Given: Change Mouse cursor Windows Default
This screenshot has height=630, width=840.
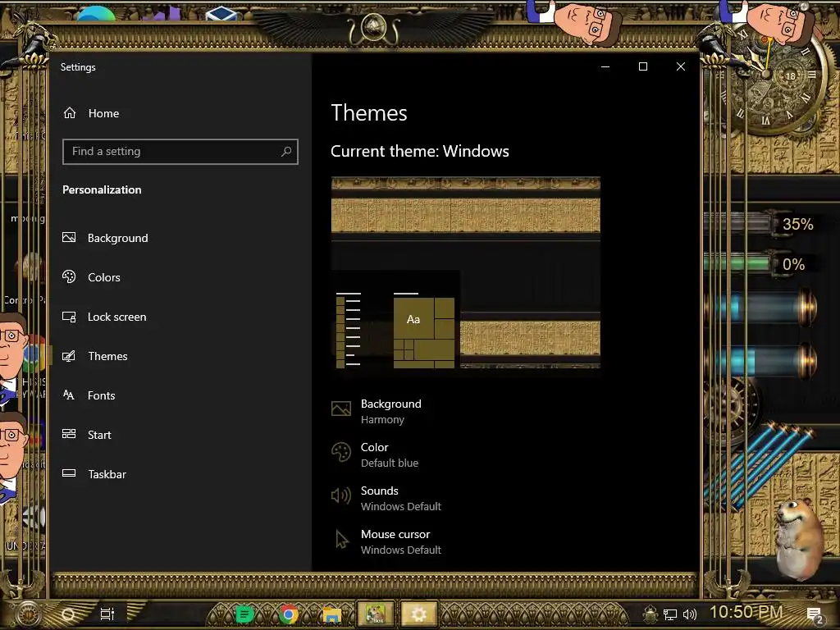Looking at the screenshot, I should 400,541.
